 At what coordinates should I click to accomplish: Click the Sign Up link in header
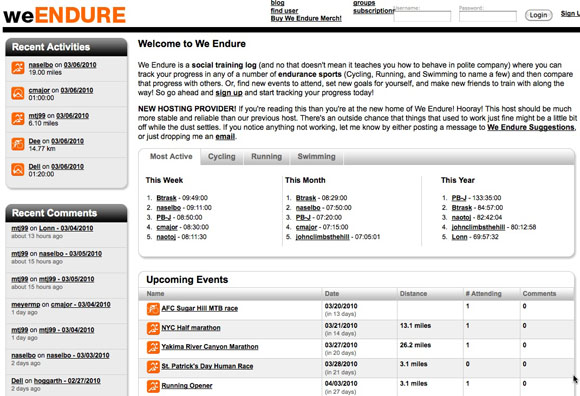pyautogui.click(x=570, y=14)
